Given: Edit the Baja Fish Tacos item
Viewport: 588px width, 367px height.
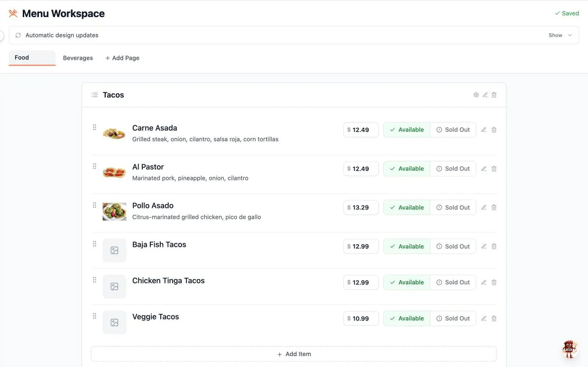Looking at the screenshot, I should coord(484,246).
